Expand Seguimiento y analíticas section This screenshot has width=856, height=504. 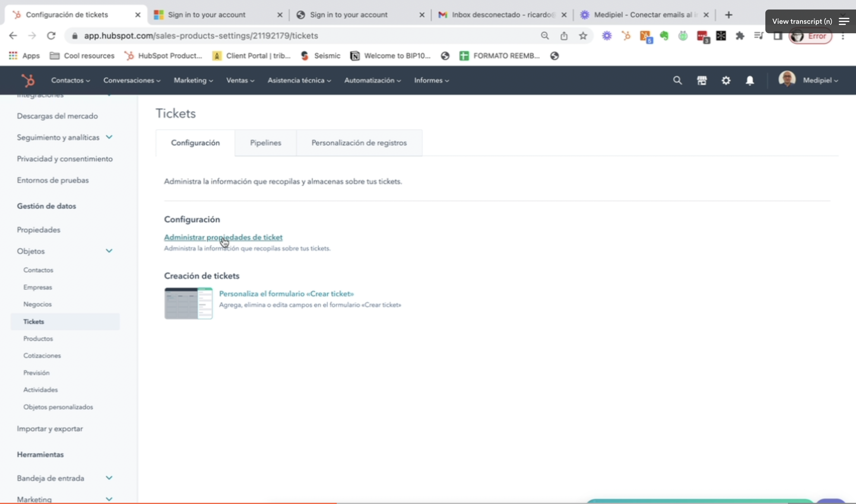(x=109, y=137)
